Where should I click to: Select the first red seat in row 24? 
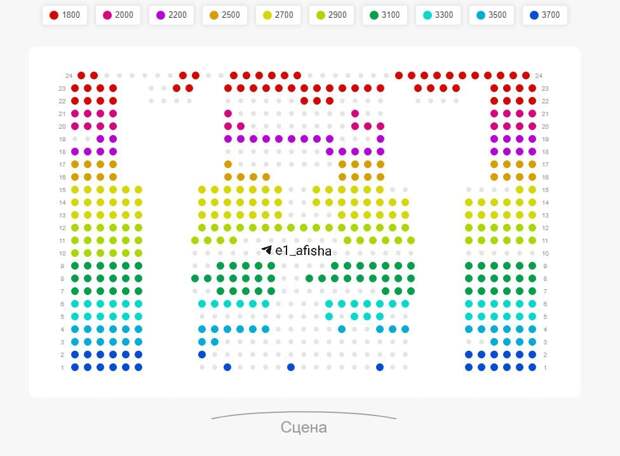point(82,75)
